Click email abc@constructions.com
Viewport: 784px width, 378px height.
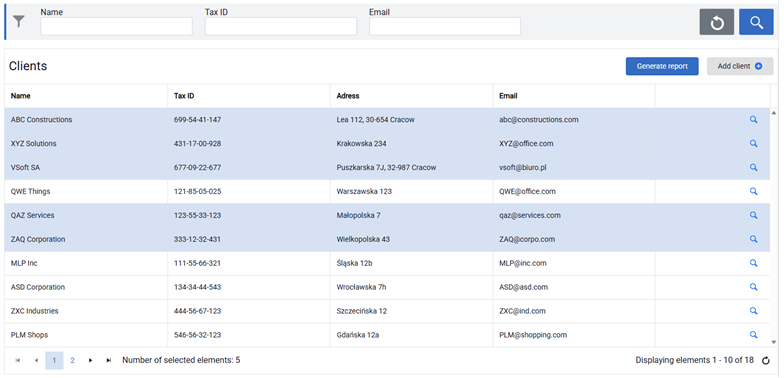[x=539, y=120]
